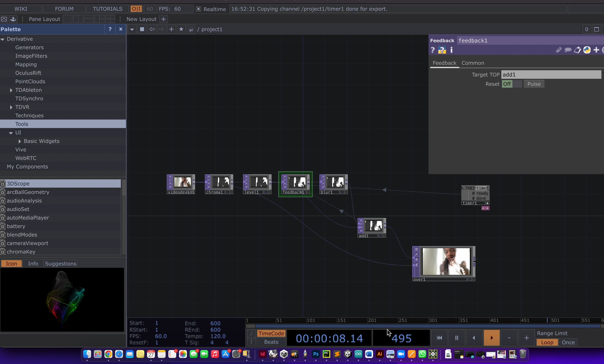Click frame 501 on timeline ruler
The height and width of the screenshot is (364, 604).
[x=555, y=320]
